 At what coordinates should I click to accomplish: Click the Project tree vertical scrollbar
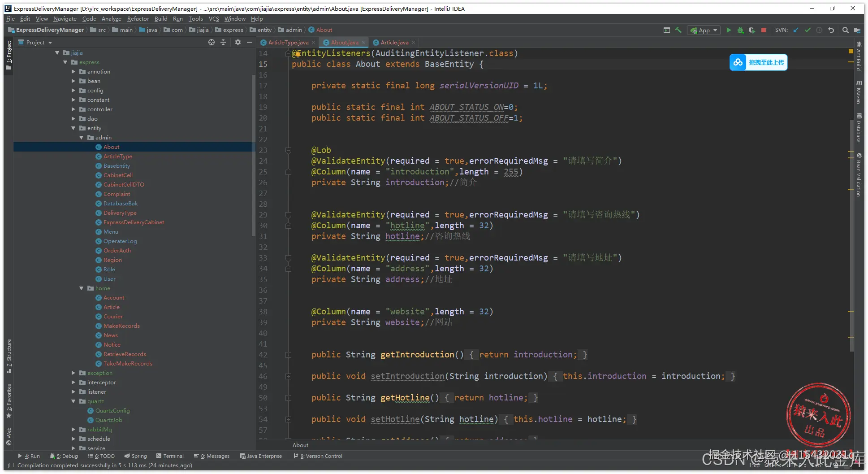pyautogui.click(x=253, y=157)
